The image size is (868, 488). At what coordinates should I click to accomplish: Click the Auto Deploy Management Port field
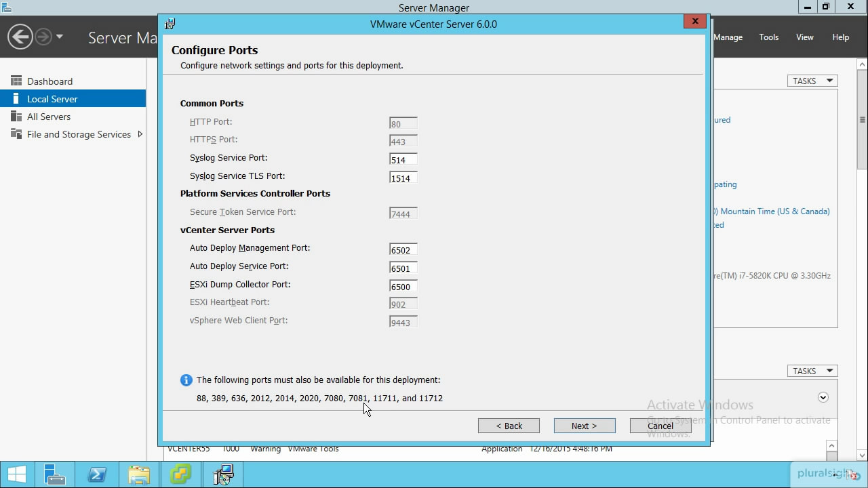coord(403,249)
